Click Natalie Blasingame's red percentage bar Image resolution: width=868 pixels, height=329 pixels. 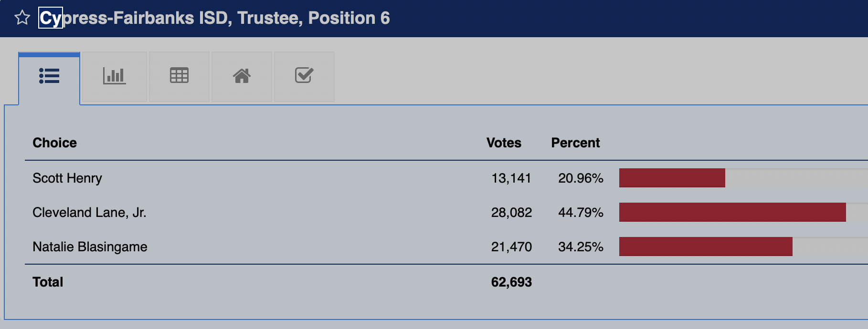[x=706, y=247]
